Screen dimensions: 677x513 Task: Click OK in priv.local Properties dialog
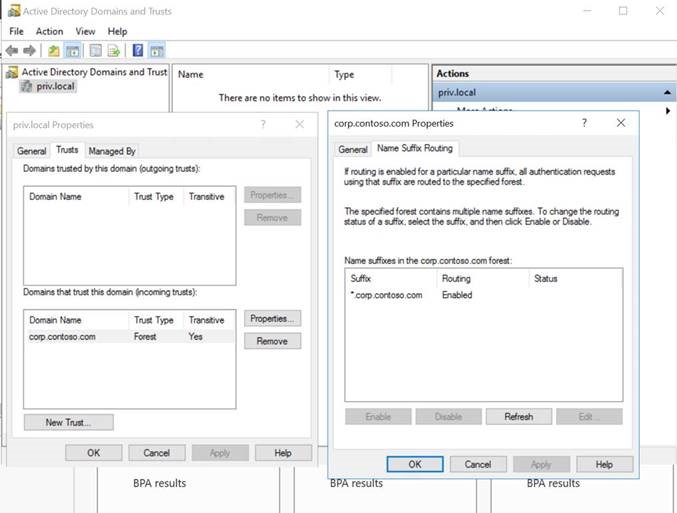94,453
